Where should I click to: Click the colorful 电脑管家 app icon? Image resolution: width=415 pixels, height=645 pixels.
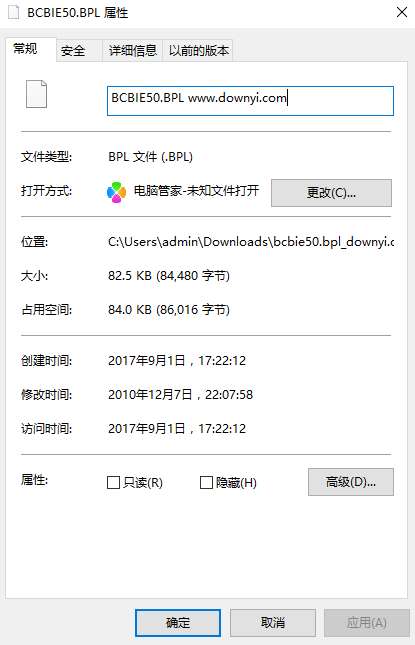point(116,192)
